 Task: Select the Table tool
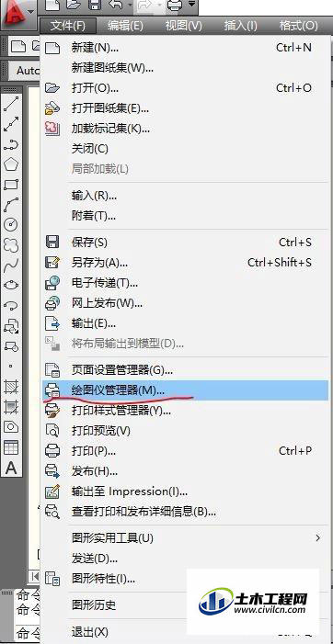[x=11, y=447]
